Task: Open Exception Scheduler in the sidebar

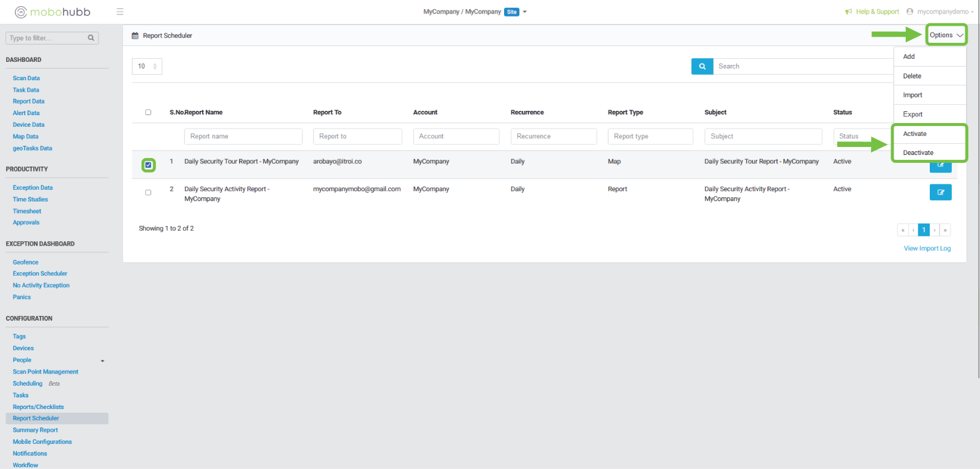Action: pyautogui.click(x=40, y=274)
